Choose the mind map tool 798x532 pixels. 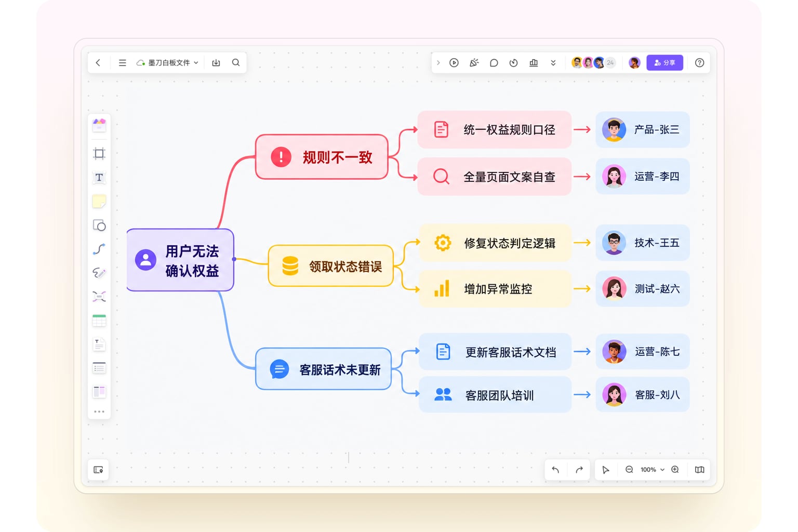point(99,297)
